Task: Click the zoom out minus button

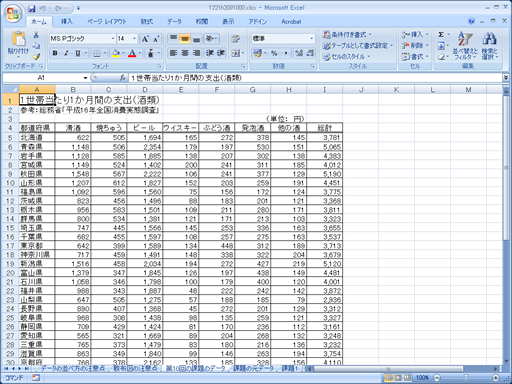Action: tap(437, 378)
